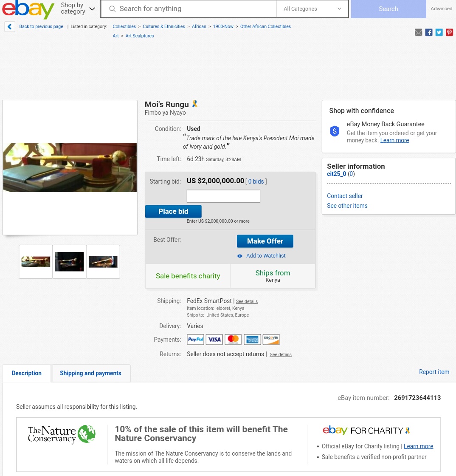This screenshot has height=476, width=456.
Task: Click into the bid amount field
Action: [x=223, y=196]
